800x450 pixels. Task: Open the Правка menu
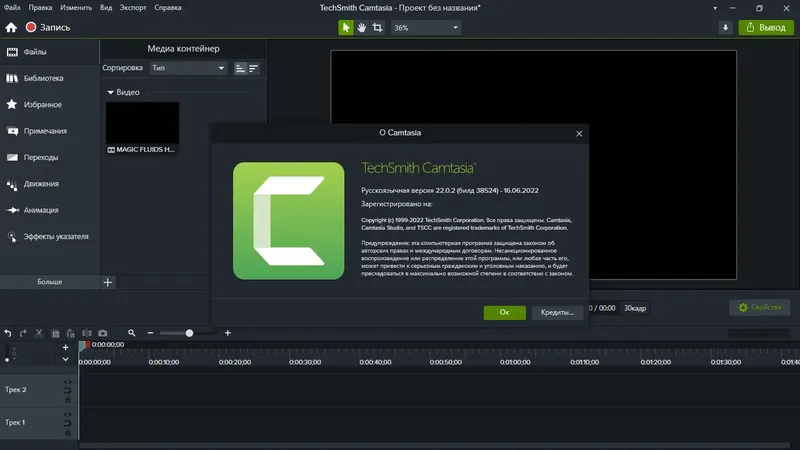(40, 8)
